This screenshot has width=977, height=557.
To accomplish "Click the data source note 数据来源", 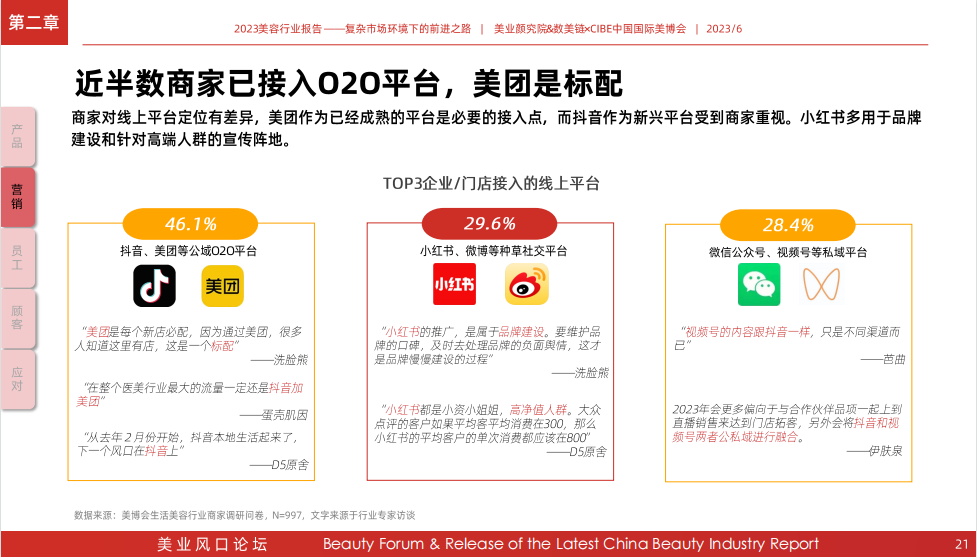I will (244, 515).
